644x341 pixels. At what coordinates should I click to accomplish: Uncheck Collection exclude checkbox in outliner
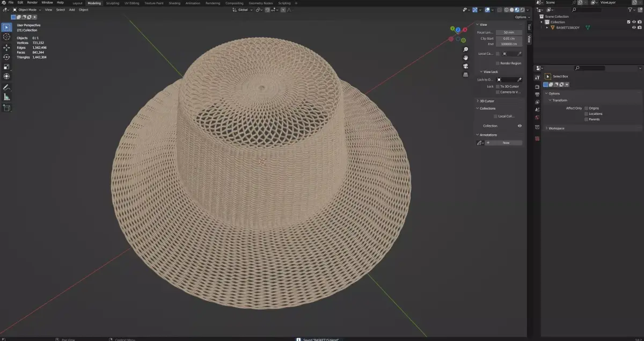point(628,22)
